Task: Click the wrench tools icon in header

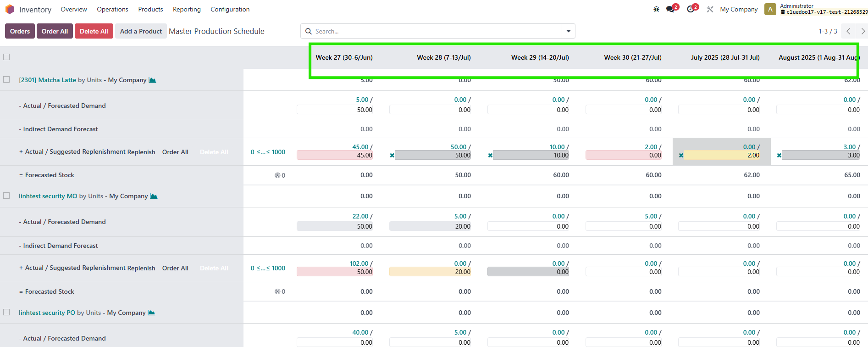Action: click(x=710, y=9)
